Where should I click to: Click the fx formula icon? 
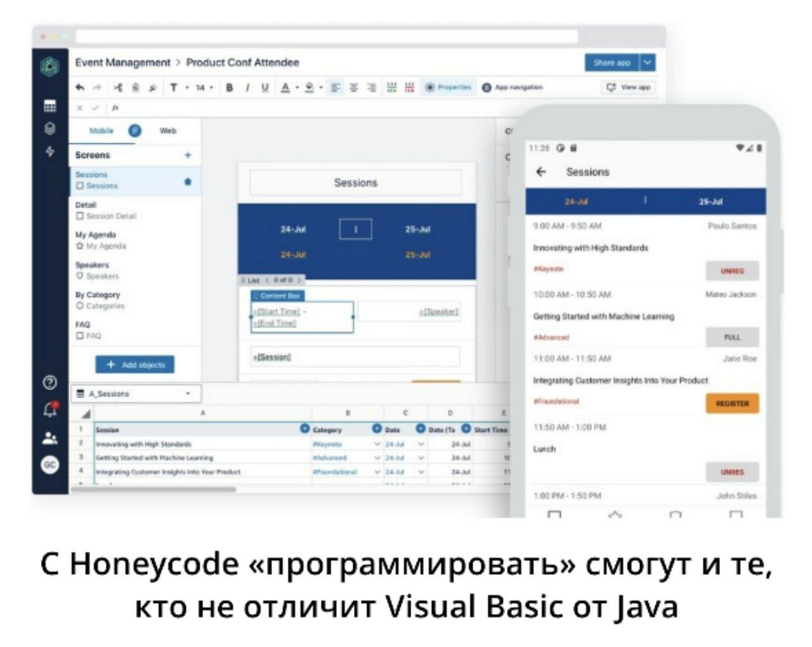(x=115, y=108)
